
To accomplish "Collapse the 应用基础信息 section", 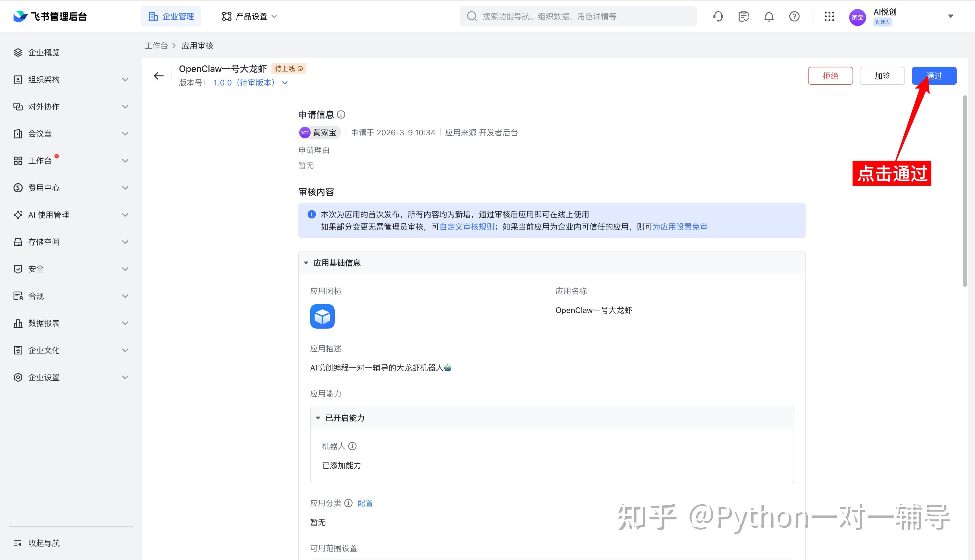I will 306,263.
